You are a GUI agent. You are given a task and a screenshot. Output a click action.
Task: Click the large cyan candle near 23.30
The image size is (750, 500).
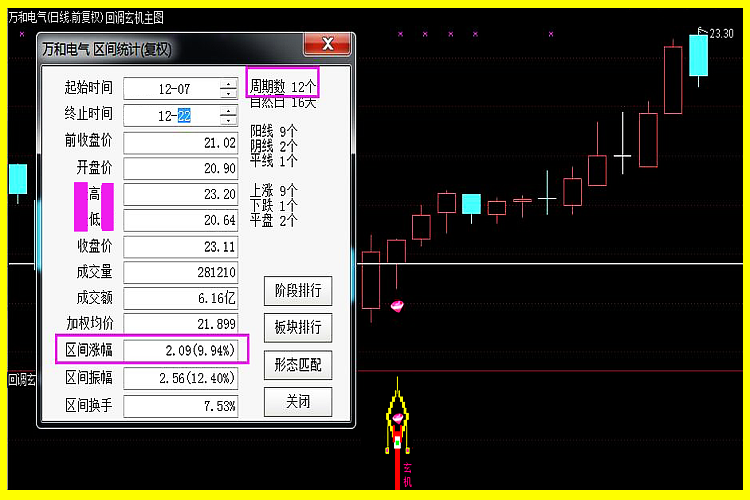click(x=697, y=55)
